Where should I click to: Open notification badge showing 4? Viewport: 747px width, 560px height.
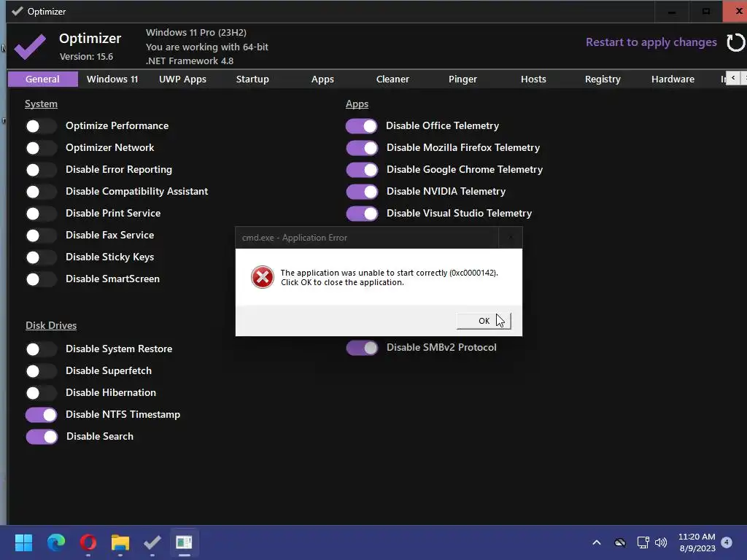point(727,542)
